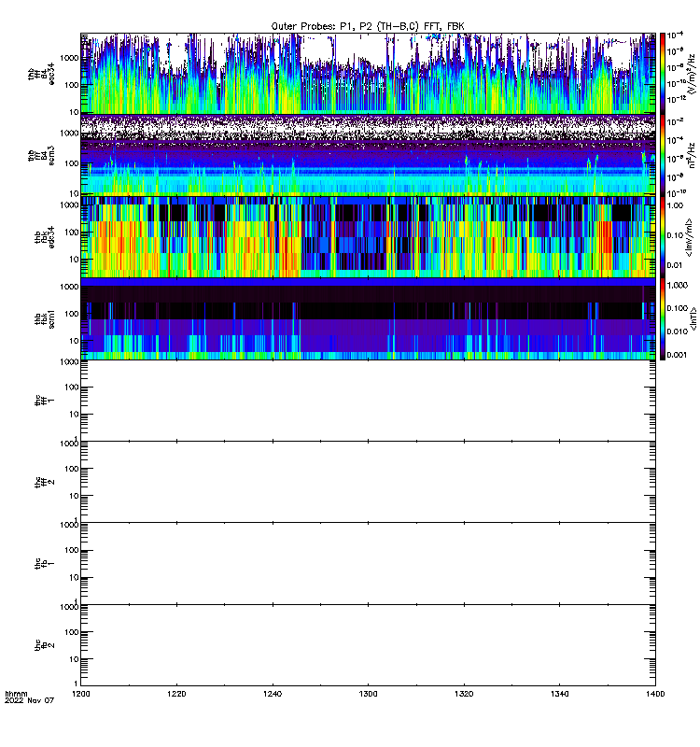Click the empty thc fb 2 panel

(368, 645)
